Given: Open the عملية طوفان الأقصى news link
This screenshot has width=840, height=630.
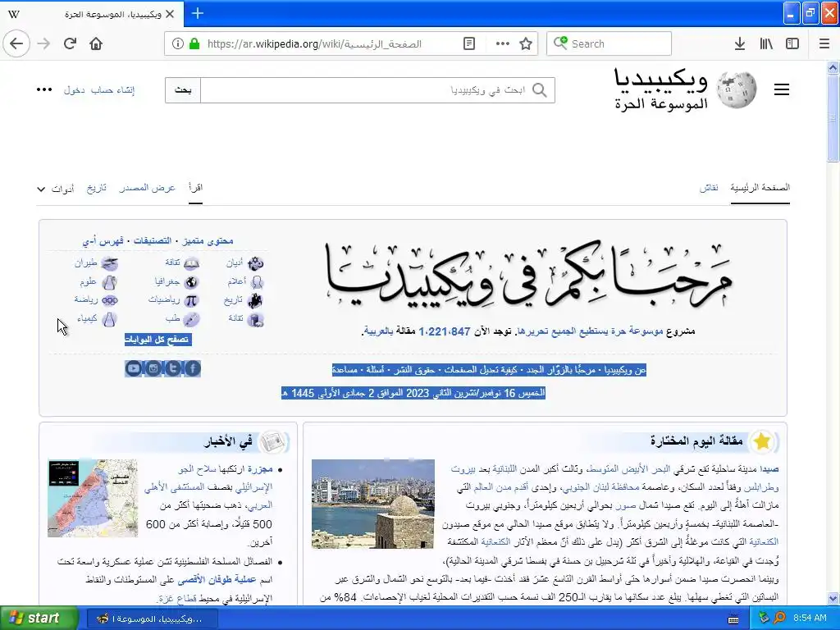Looking at the screenshot, I should (x=217, y=580).
